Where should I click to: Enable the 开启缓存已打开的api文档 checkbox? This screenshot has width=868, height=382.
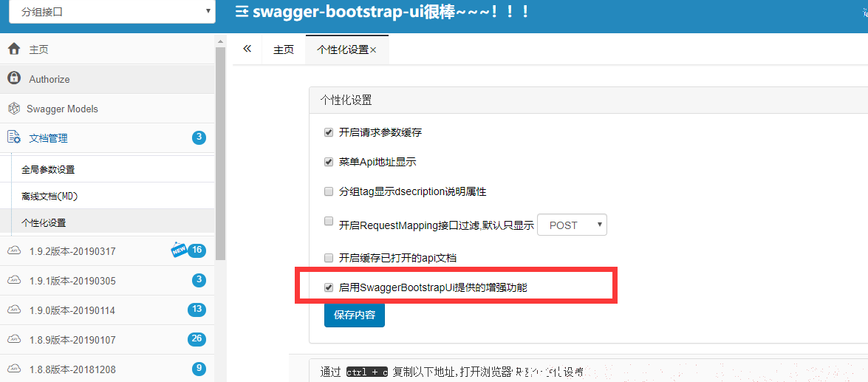pyautogui.click(x=328, y=257)
